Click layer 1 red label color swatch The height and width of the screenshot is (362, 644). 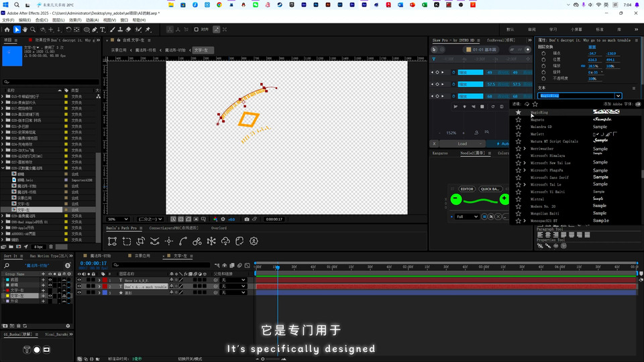(x=105, y=280)
